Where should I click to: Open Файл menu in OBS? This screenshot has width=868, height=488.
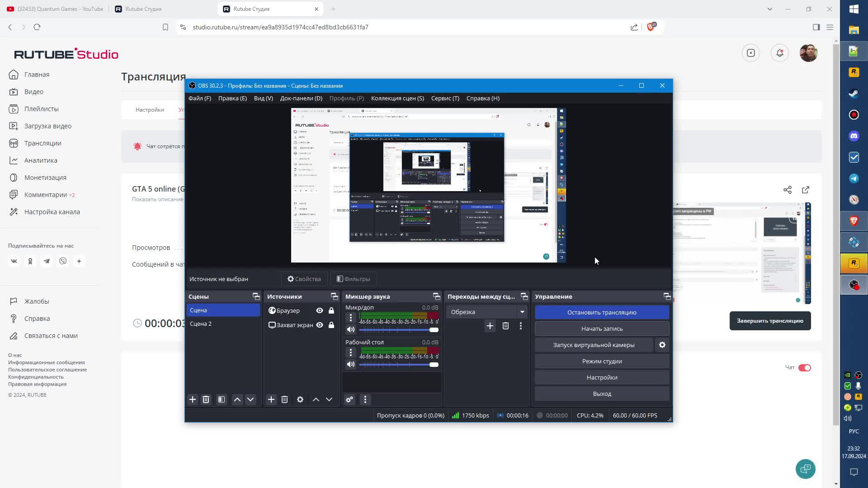(x=199, y=98)
